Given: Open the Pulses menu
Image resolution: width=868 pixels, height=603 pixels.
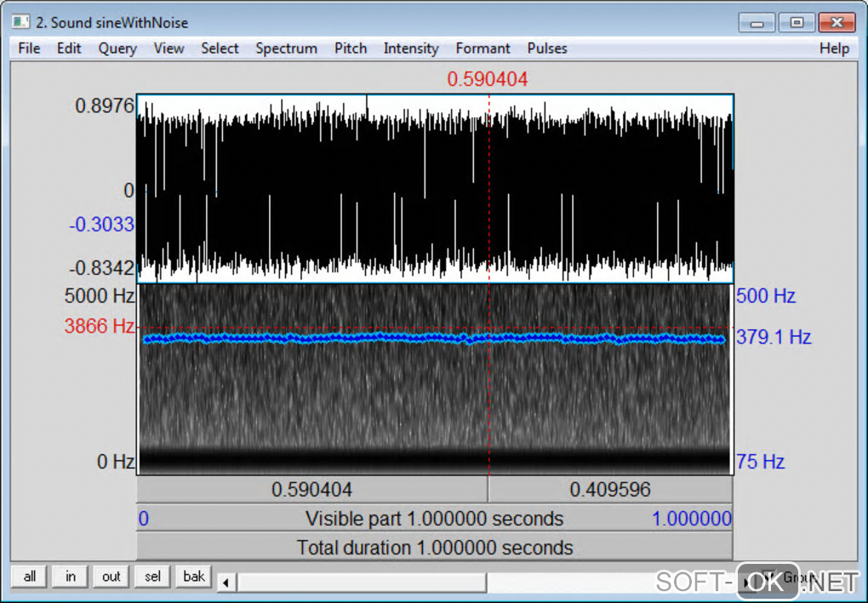Looking at the screenshot, I should pyautogui.click(x=547, y=48).
